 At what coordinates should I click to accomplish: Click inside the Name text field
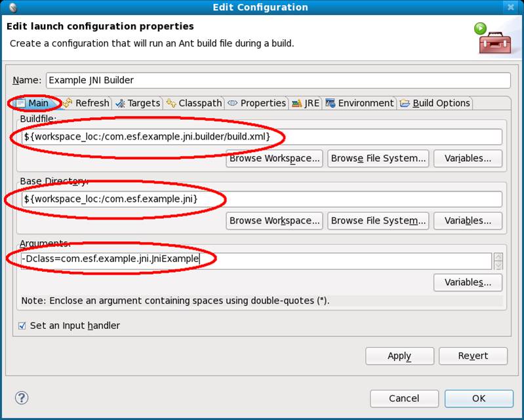278,80
